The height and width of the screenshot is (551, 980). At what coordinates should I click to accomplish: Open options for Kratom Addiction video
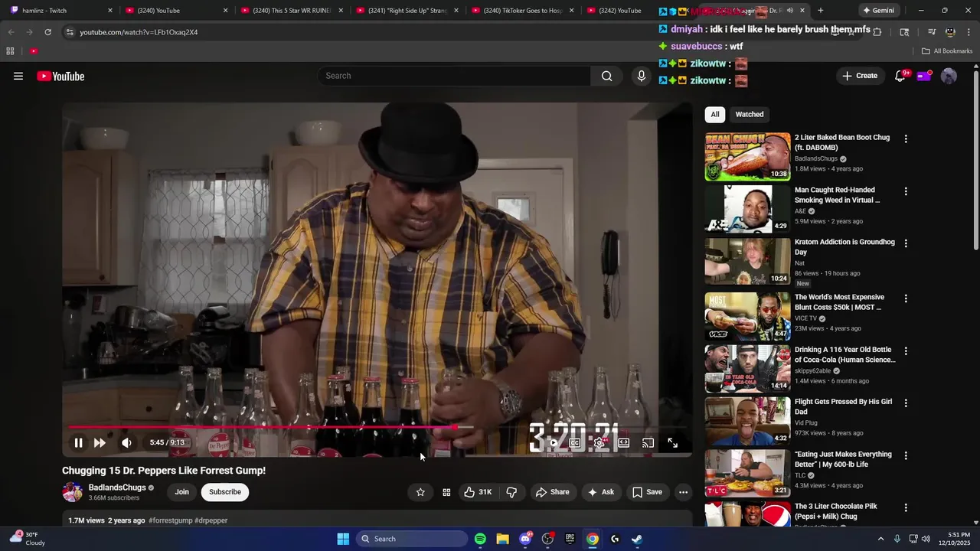pos(906,243)
